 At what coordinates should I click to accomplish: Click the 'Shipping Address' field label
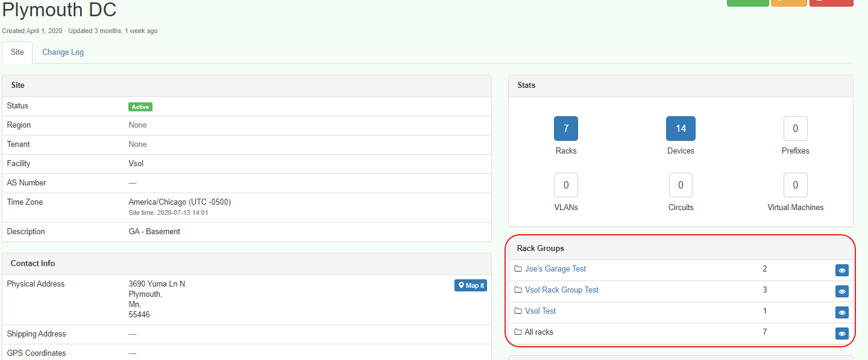pyautogui.click(x=36, y=334)
